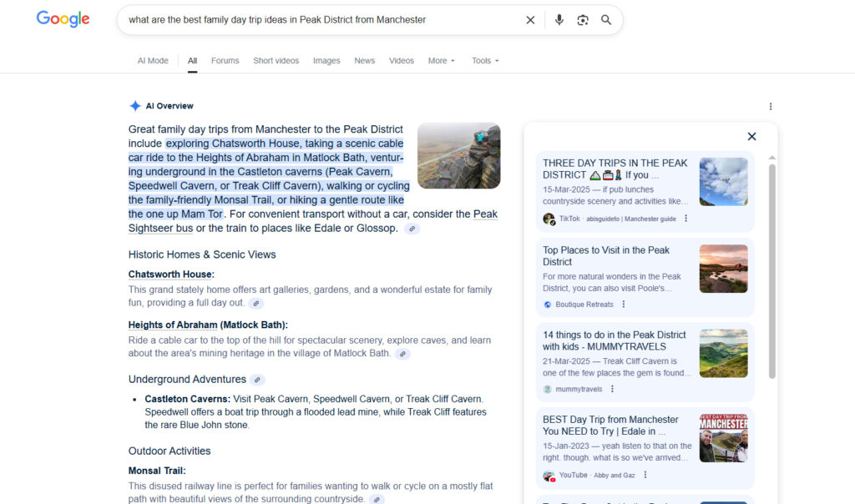The image size is (855, 504).
Task: Follow the Chatsworth House heading link
Action: 171,275
